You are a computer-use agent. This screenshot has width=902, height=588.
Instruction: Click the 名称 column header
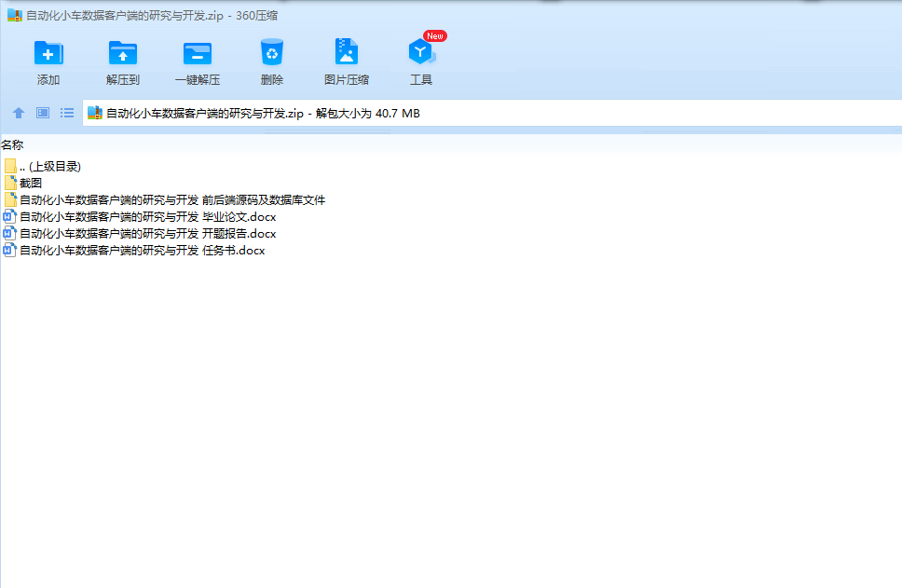(12, 145)
